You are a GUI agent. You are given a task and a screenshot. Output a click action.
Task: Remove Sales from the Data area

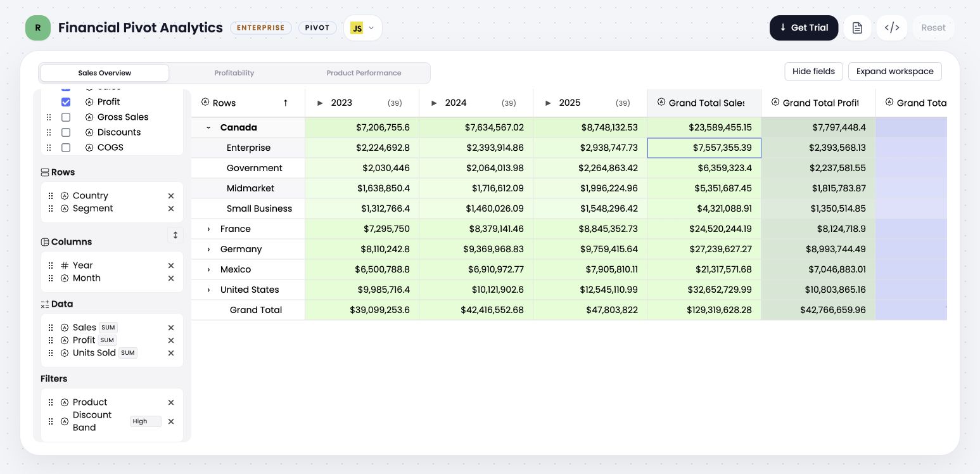tap(171, 328)
